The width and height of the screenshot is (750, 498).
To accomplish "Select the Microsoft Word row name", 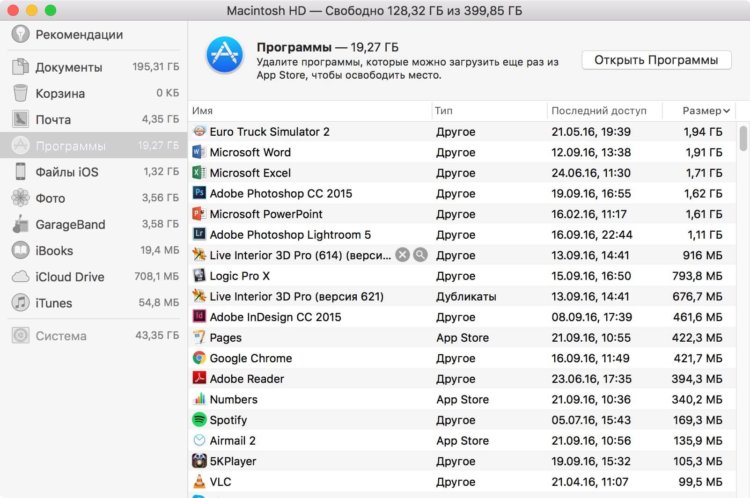I will [x=250, y=152].
